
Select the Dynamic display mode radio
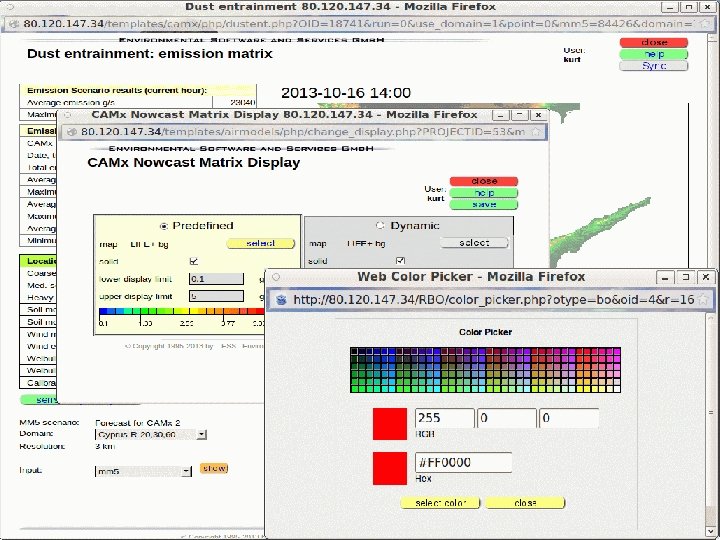380,225
